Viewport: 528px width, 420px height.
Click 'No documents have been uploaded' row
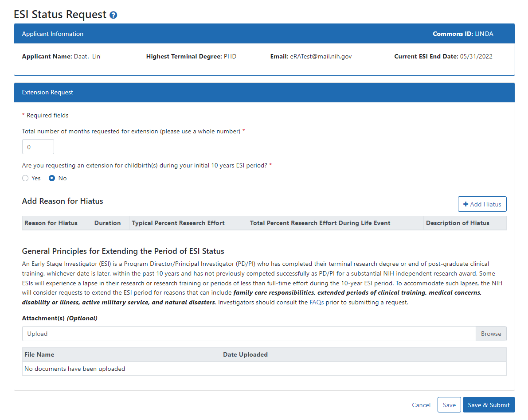[x=264, y=369]
